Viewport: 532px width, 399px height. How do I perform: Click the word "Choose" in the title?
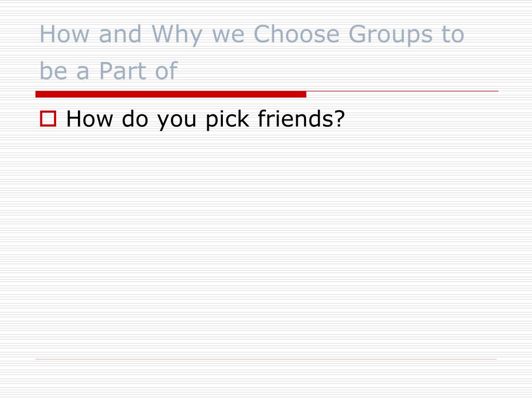tap(296, 34)
